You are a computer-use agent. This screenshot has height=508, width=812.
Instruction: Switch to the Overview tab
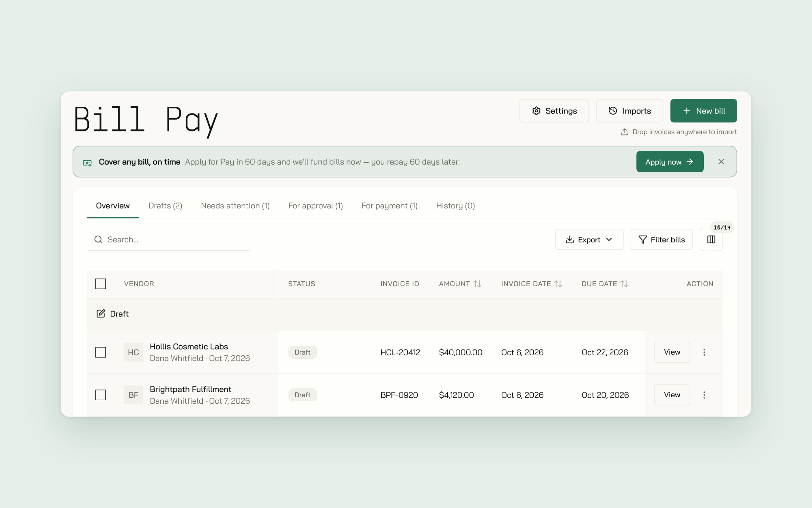click(x=113, y=206)
